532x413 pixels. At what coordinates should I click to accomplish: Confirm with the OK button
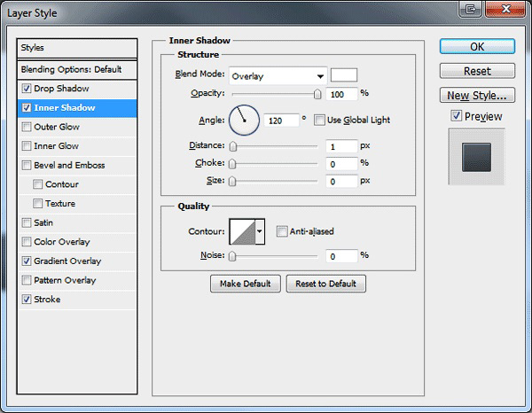coord(477,46)
